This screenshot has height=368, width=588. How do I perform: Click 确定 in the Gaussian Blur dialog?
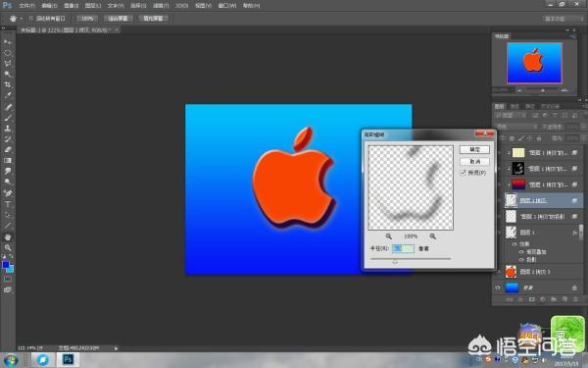[x=474, y=149]
